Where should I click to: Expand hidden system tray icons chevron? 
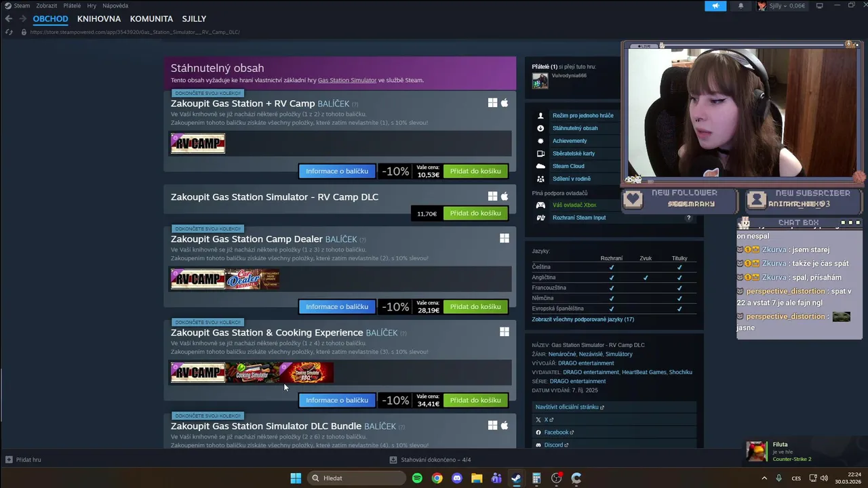[x=765, y=479]
